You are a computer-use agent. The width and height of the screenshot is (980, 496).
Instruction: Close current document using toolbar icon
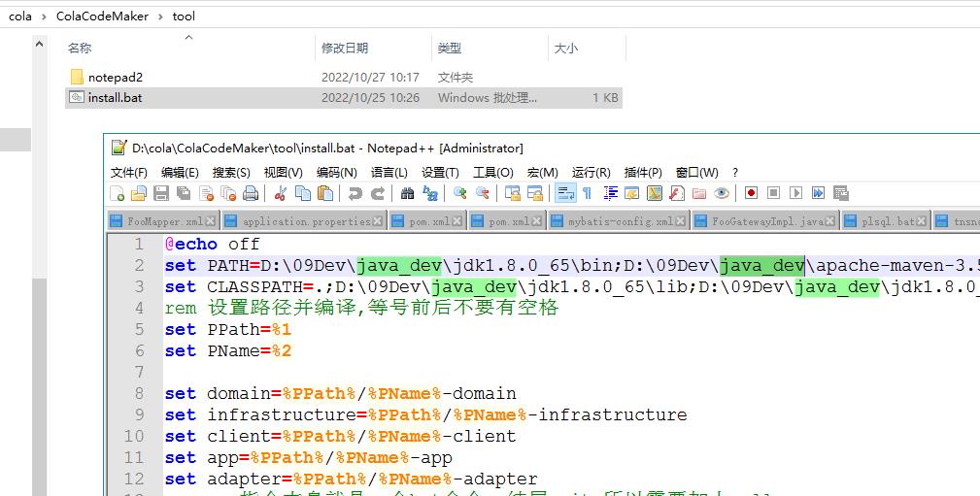[x=206, y=194]
